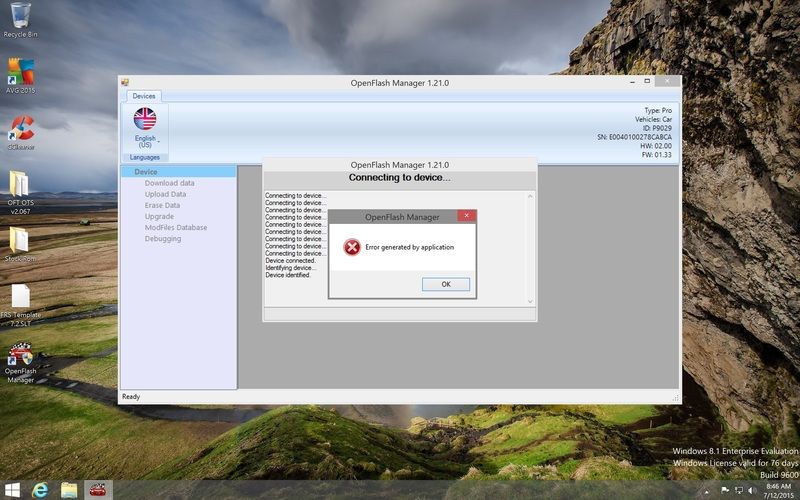Image resolution: width=800 pixels, height=500 pixels.
Task: Click the red error icon in dialog
Action: (352, 247)
